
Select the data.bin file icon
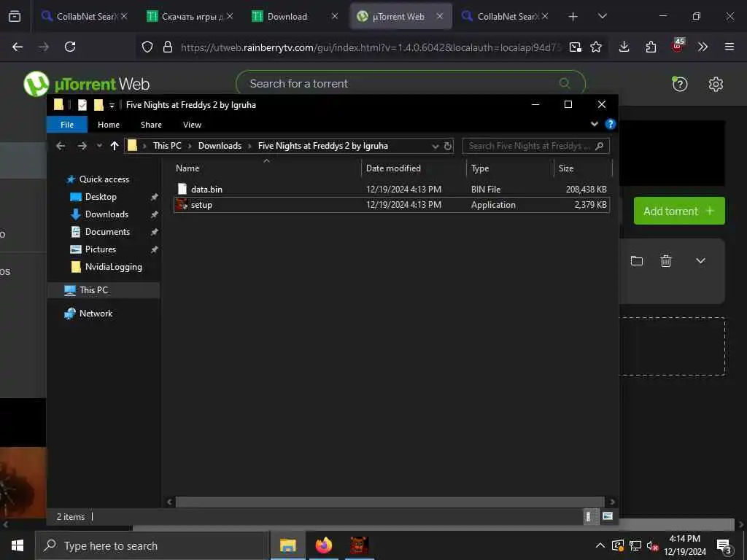point(182,189)
